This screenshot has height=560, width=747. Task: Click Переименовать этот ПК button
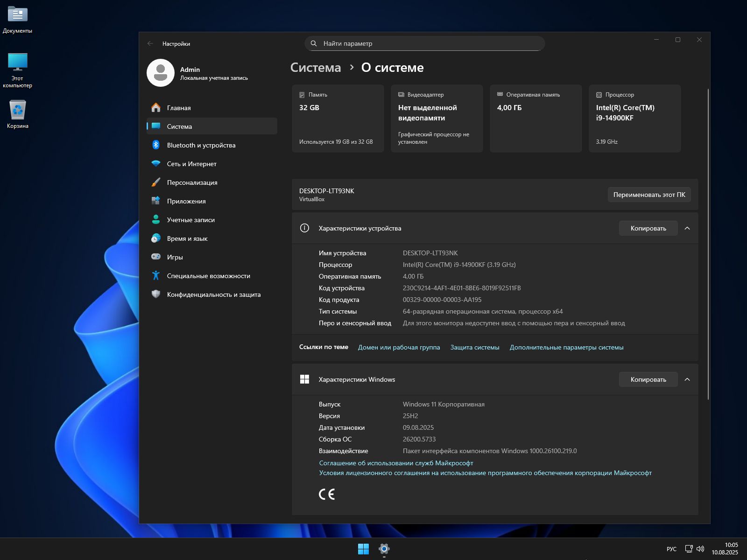pos(649,195)
